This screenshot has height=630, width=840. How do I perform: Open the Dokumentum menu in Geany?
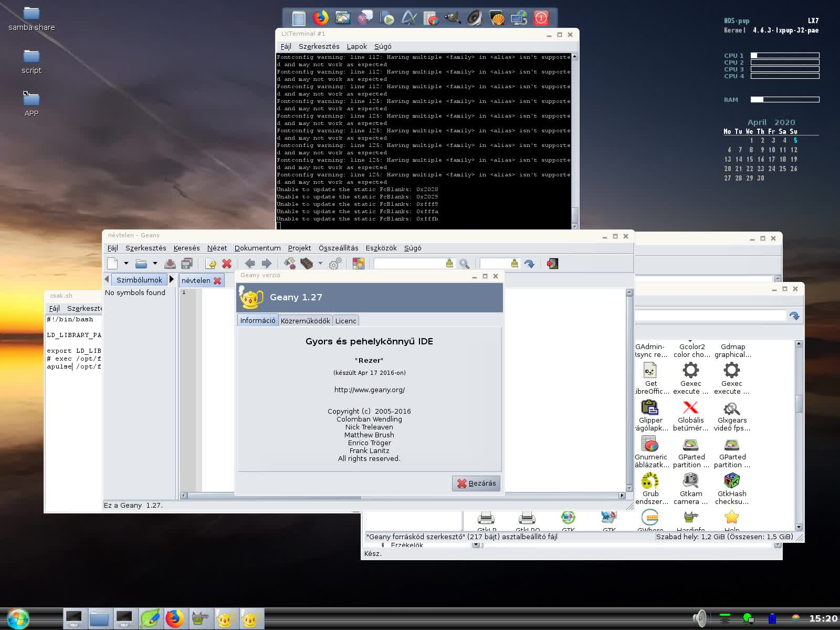(257, 248)
